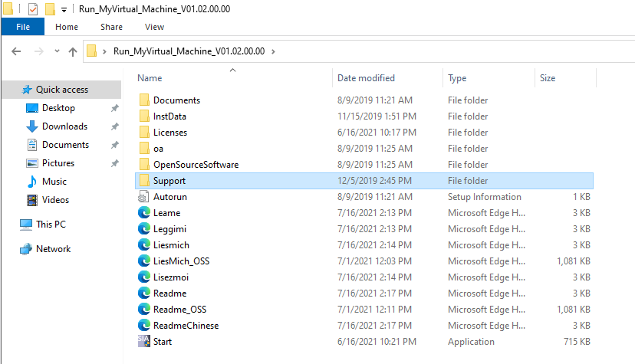
Task: Click Run_MyVirtual_Machine_V01.02.00.00 breadcrumb in address bar
Action: tap(189, 51)
